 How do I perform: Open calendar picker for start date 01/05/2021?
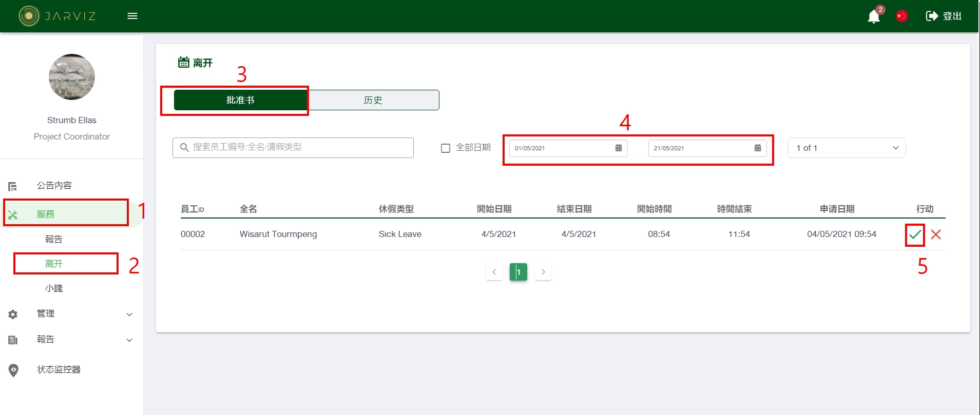click(619, 148)
